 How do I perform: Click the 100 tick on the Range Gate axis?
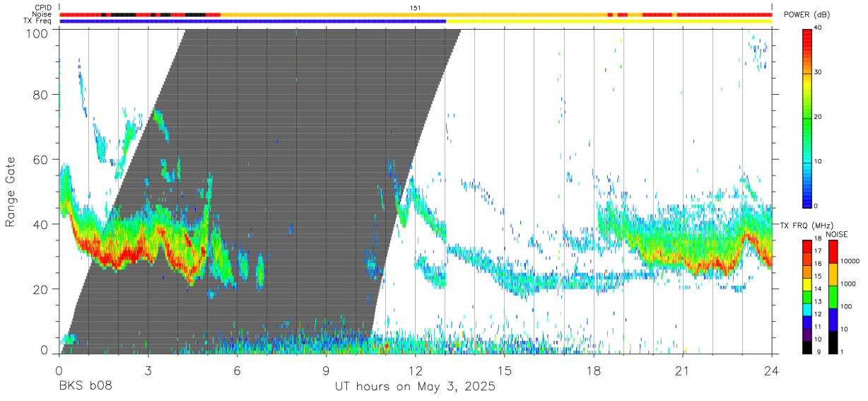(x=38, y=33)
